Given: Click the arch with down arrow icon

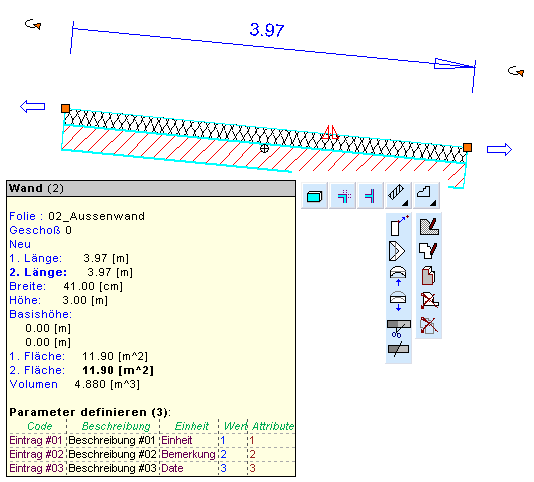Looking at the screenshot, I should coord(398,301).
